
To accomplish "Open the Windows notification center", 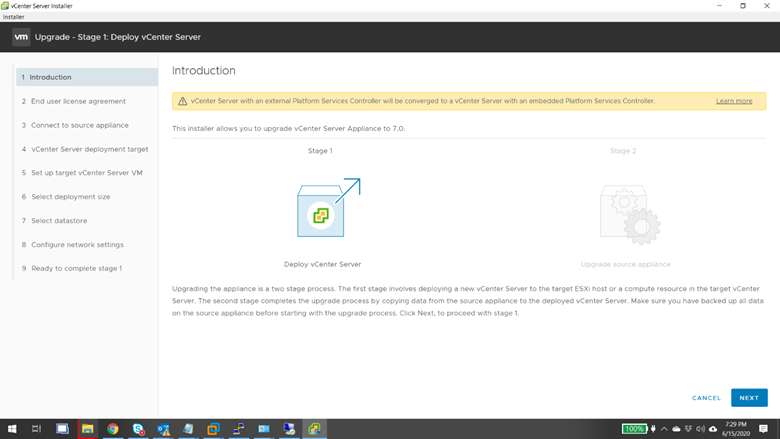I will (x=764, y=429).
